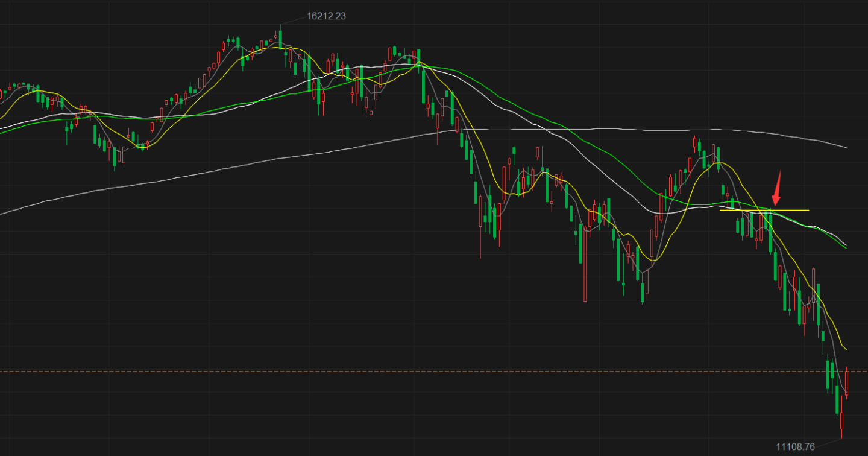Select the leftmost candle at the chart edge
Viewport: 868px width, 456px height.
(1, 94)
